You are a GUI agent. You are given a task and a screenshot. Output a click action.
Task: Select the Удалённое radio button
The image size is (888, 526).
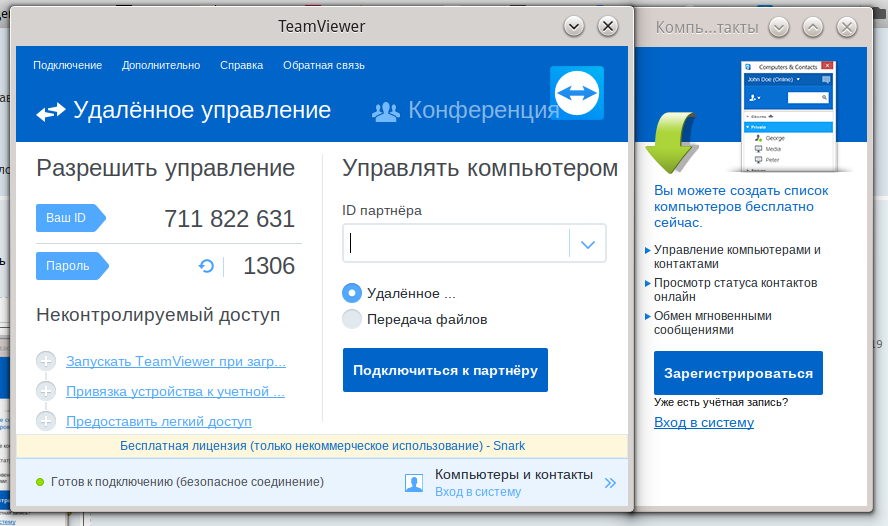352,293
